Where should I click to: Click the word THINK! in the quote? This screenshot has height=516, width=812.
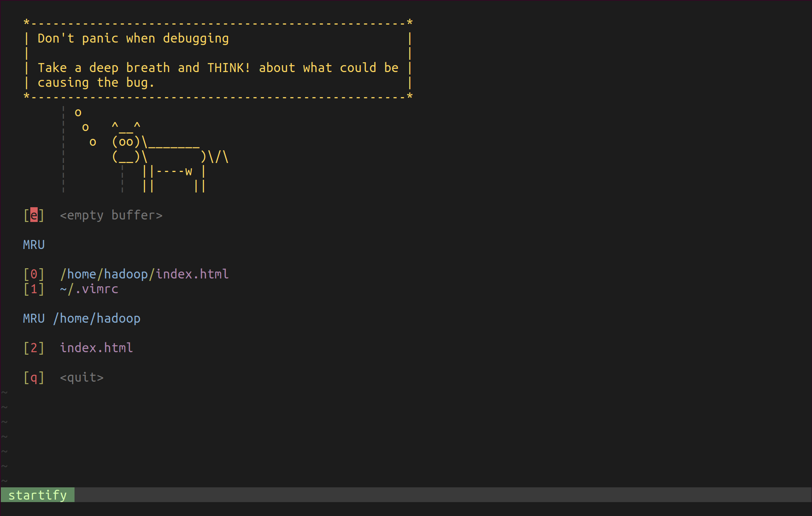pos(228,68)
